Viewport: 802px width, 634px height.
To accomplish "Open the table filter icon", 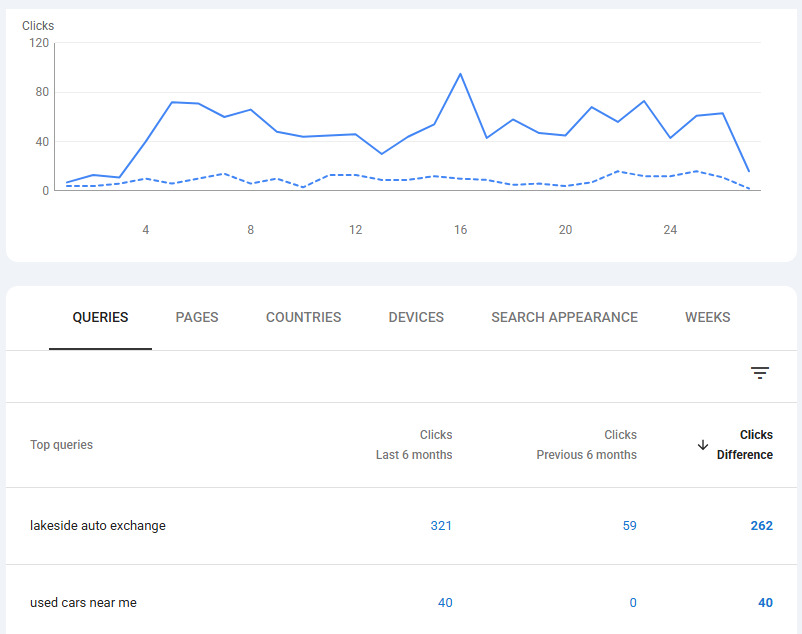I will click(x=760, y=373).
